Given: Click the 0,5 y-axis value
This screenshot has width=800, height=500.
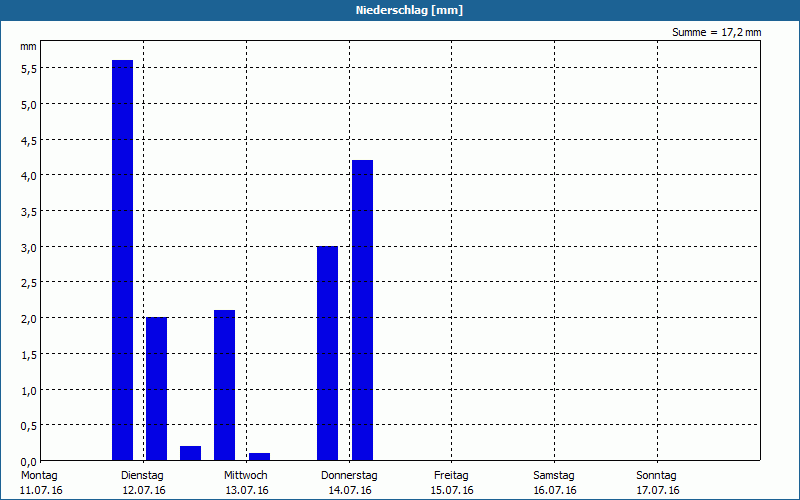Looking at the screenshot, I should [x=29, y=427].
